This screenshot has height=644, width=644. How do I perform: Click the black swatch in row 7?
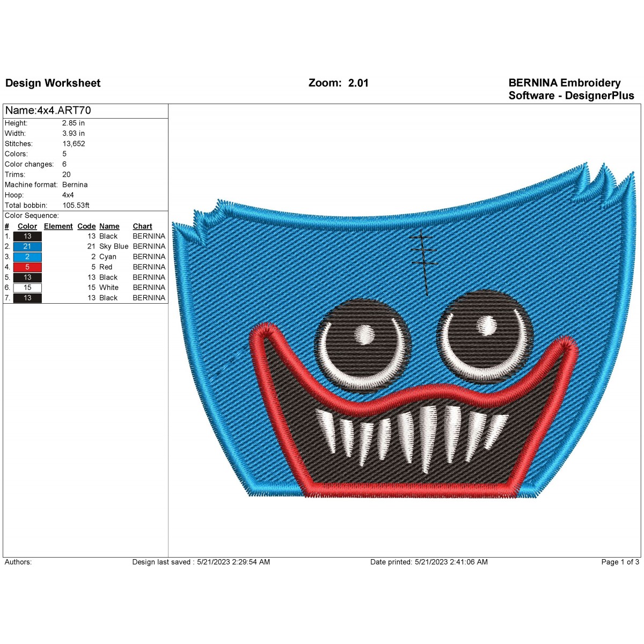click(x=27, y=298)
